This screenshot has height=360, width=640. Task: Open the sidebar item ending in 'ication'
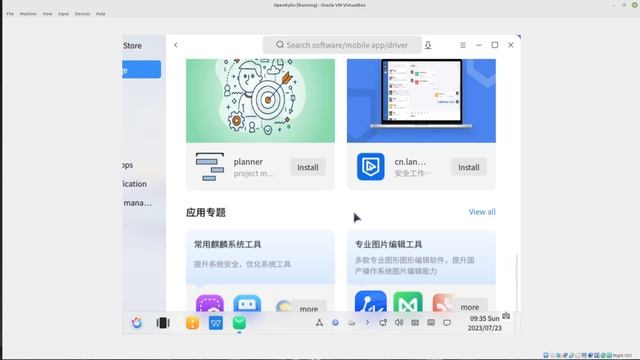point(135,184)
